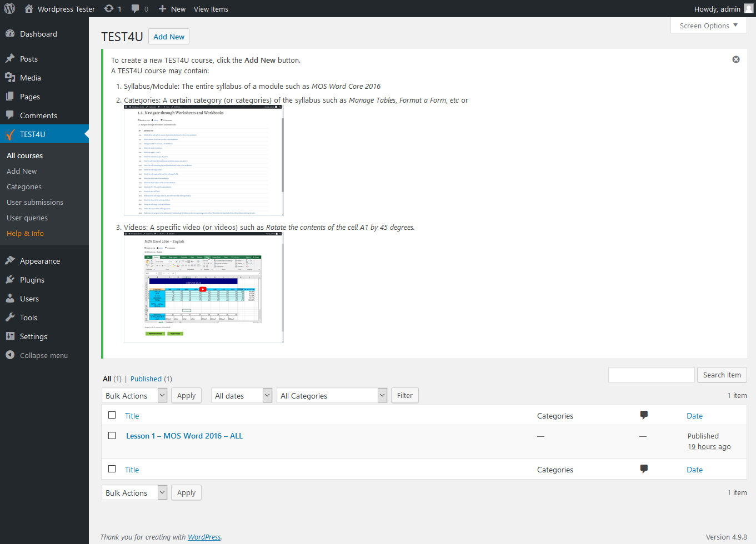The height and width of the screenshot is (544, 756).
Task: Sort by Title column header
Action: click(x=132, y=416)
